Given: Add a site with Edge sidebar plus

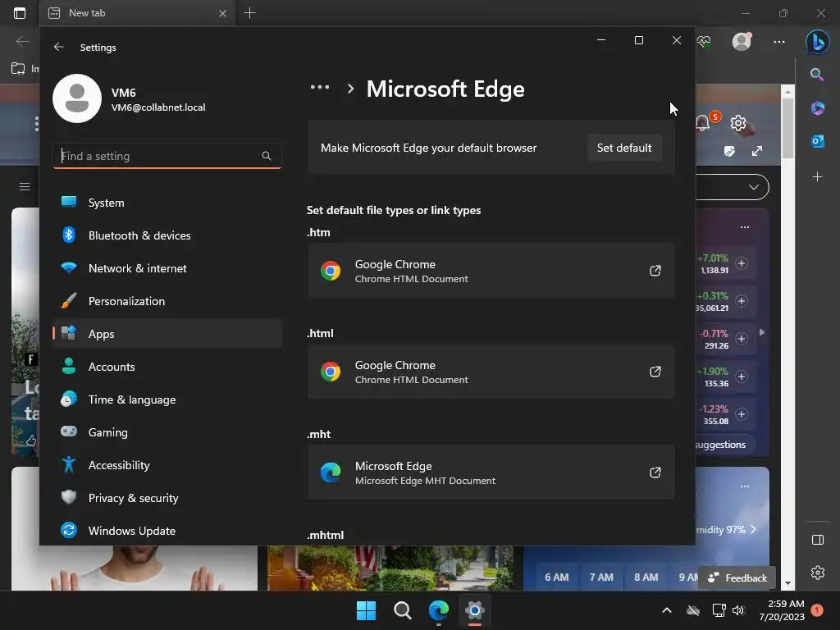Looking at the screenshot, I should pyautogui.click(x=818, y=176).
